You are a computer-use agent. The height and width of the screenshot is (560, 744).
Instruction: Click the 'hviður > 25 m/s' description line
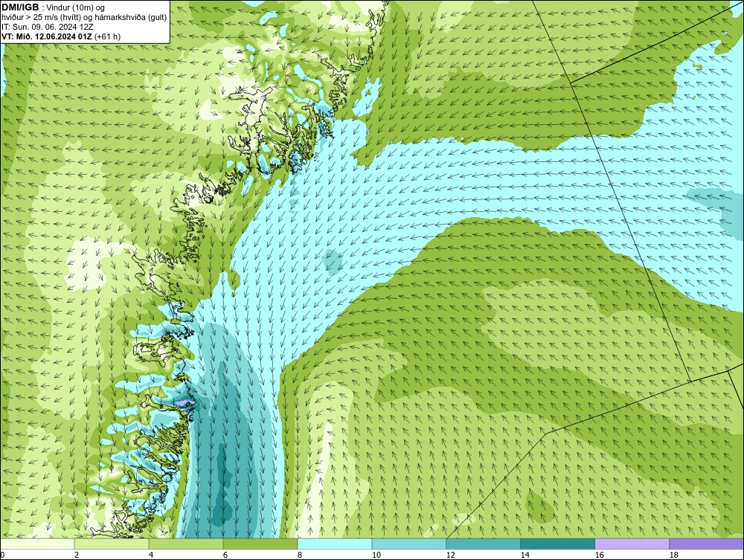point(85,18)
